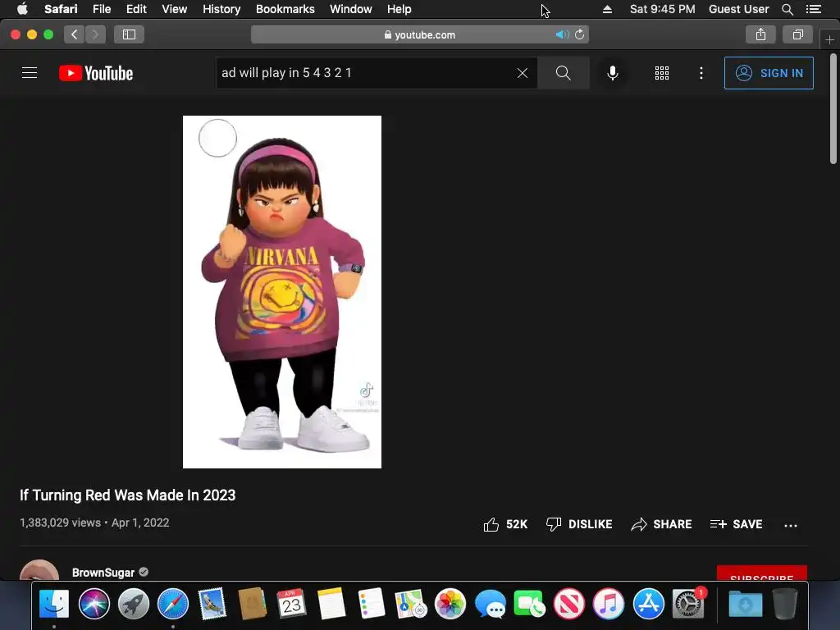This screenshot has width=840, height=630.
Task: Open Contacts book icon in dock
Action: (253, 603)
